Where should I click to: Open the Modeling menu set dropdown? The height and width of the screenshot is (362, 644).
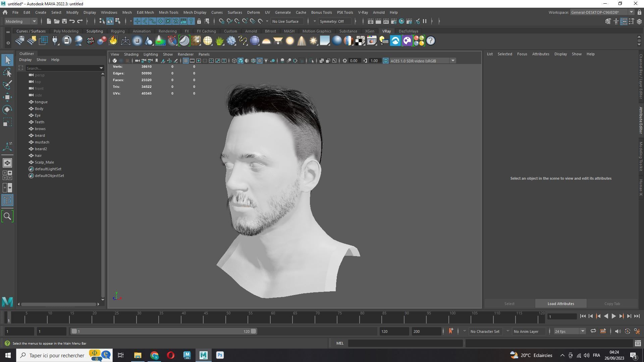click(21, 21)
